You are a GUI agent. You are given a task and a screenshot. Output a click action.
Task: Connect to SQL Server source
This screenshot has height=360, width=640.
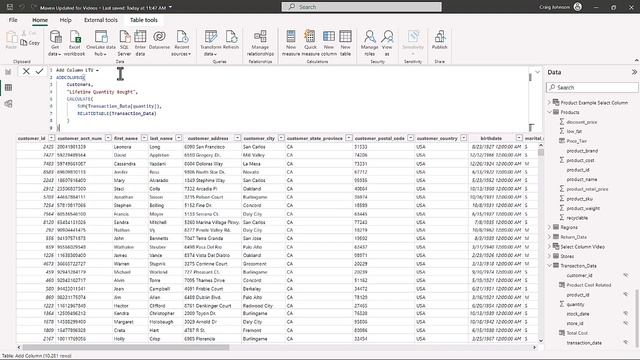point(124,42)
